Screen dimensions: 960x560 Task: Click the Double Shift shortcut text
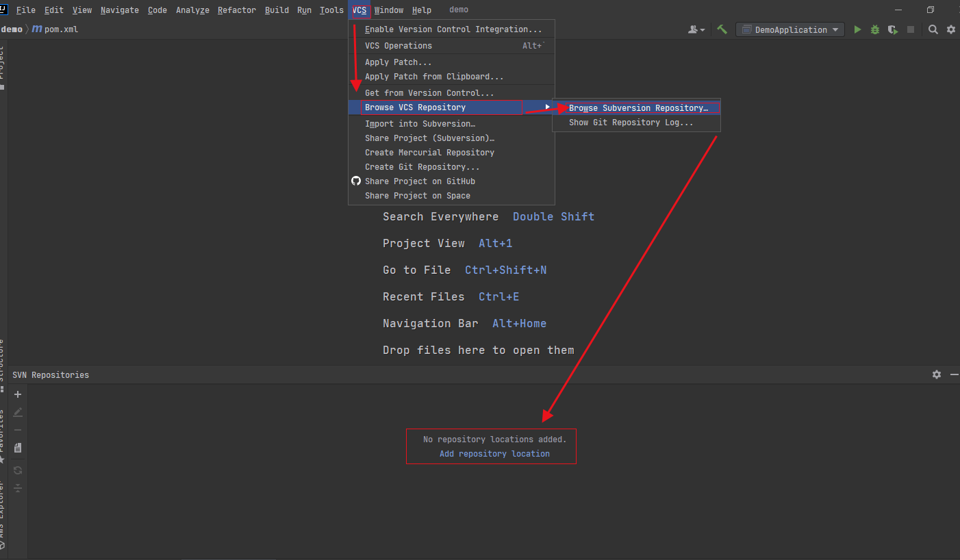553,216
